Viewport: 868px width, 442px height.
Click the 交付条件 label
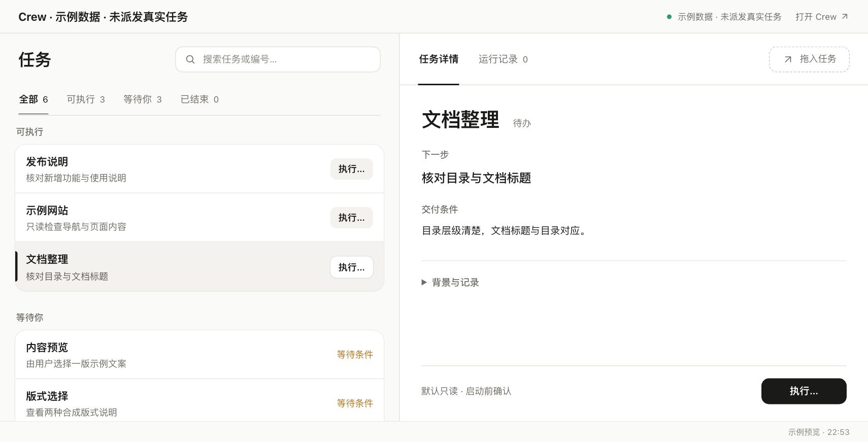[440, 210]
